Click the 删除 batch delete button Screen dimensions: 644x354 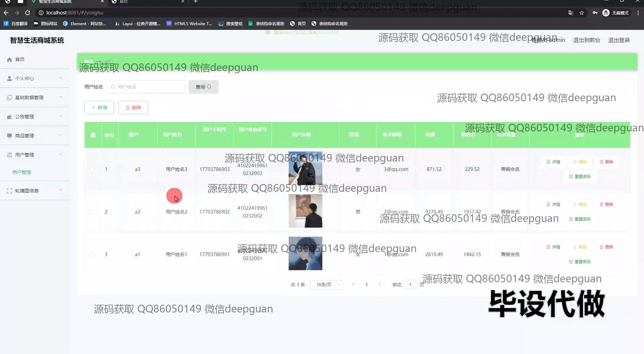click(133, 108)
